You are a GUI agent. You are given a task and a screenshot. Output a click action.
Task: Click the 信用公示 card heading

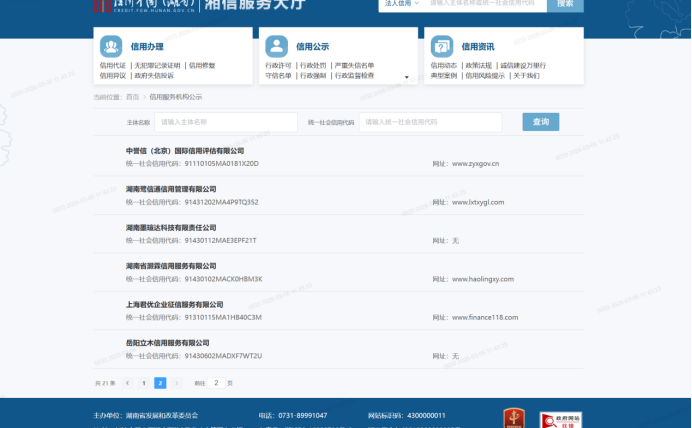click(312, 47)
